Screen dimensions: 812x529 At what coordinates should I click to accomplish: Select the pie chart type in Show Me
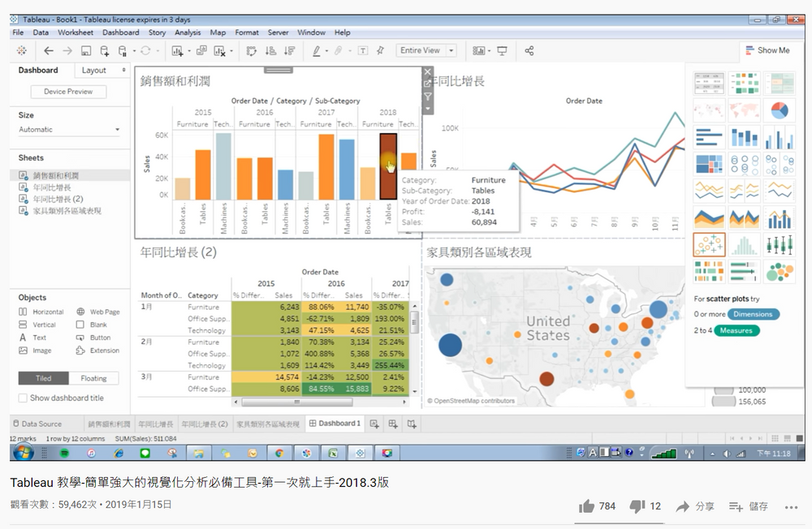pyautogui.click(x=780, y=109)
